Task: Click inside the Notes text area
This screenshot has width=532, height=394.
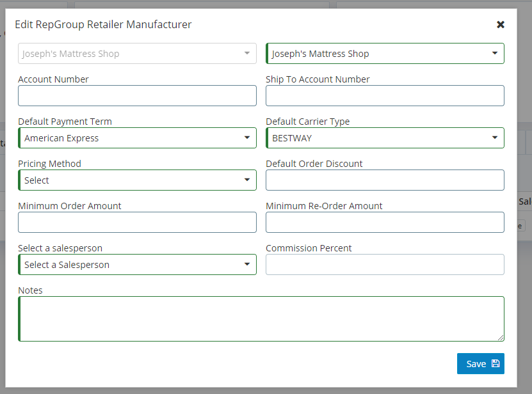Action: coord(261,319)
